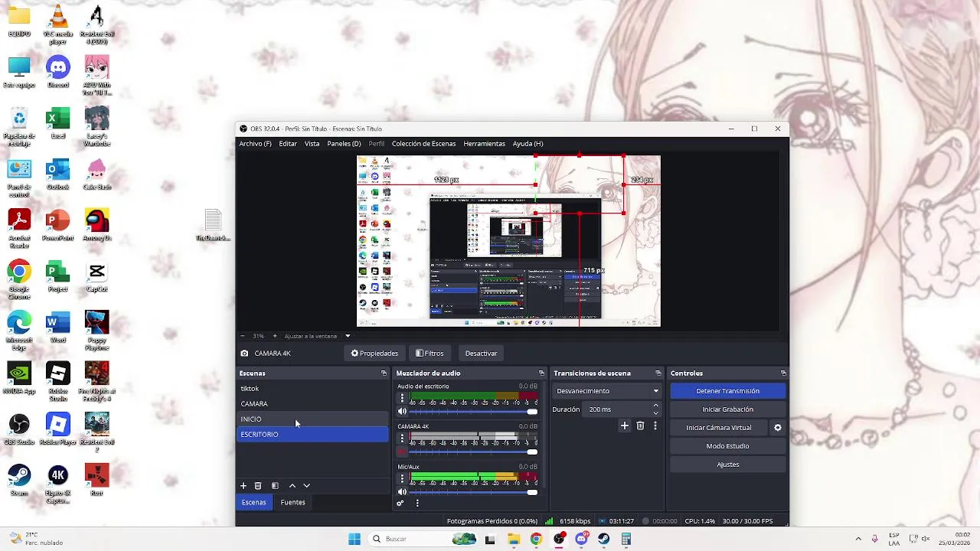980x551 pixels.
Task: Delete the selected scene with the trash icon
Action: (x=258, y=486)
